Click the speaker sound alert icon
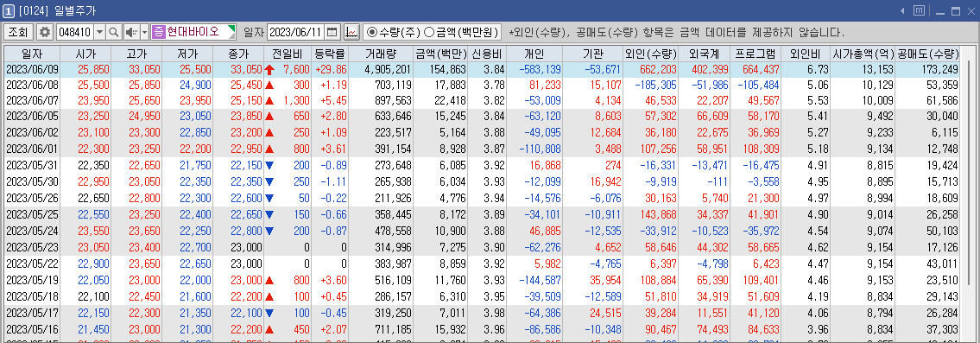 (x=132, y=31)
